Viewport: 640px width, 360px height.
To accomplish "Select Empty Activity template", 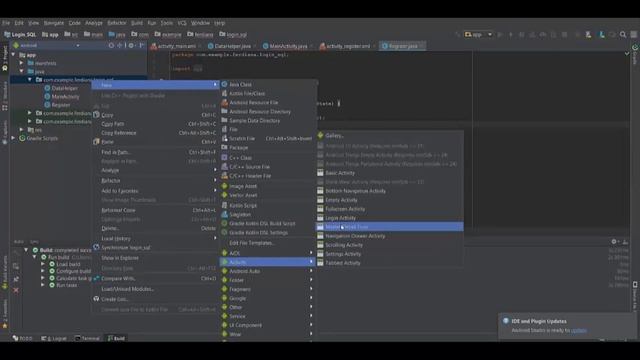I will tap(390, 200).
